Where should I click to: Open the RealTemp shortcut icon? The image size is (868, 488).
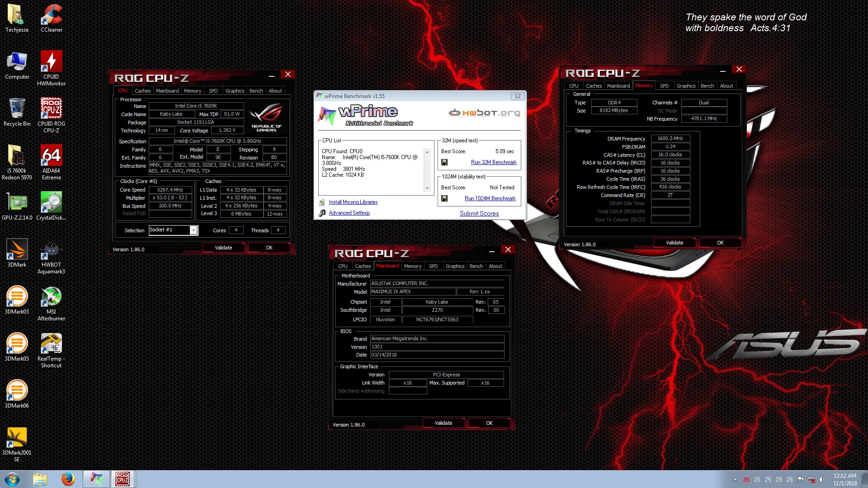tap(52, 350)
